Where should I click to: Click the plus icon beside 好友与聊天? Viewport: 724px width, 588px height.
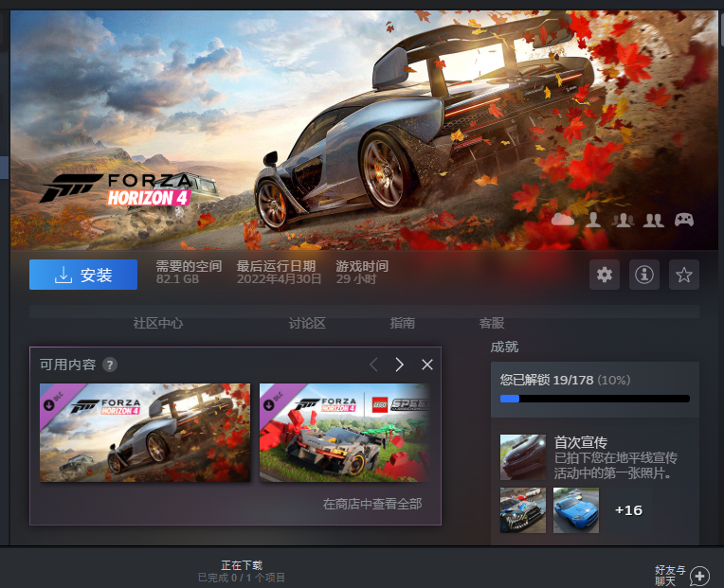click(699, 576)
